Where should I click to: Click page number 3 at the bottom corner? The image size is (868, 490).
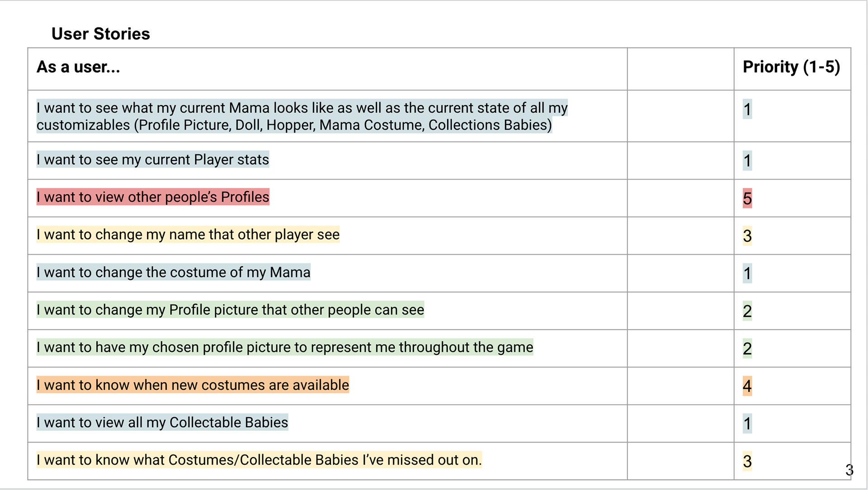point(849,470)
